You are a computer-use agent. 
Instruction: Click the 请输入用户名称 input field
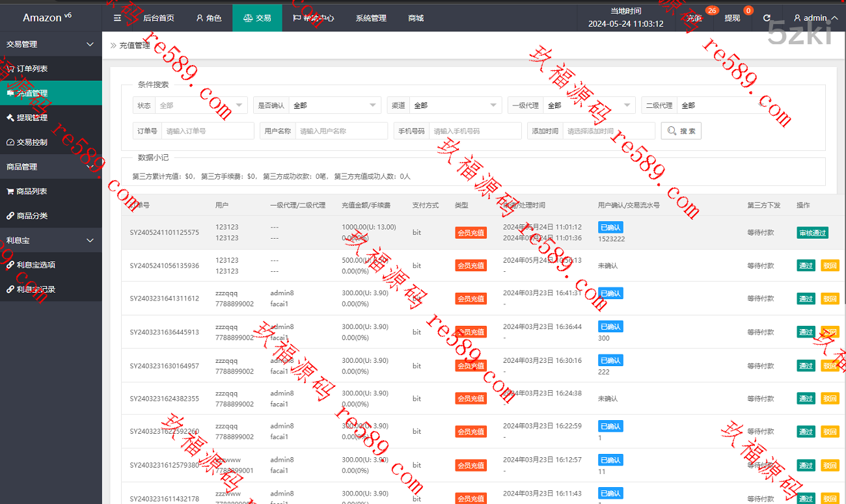point(341,131)
